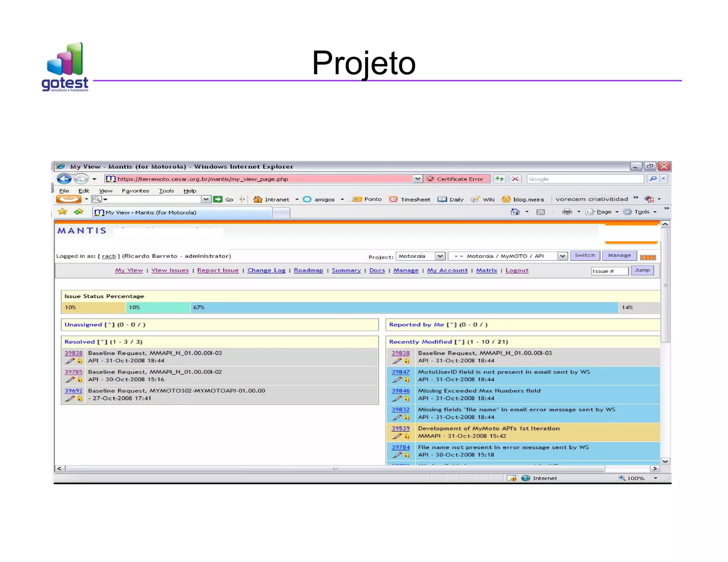Click the orange RSS feed icon
Image resolution: width=728 pixels, height=562 pixels.
pyautogui.click(x=648, y=257)
